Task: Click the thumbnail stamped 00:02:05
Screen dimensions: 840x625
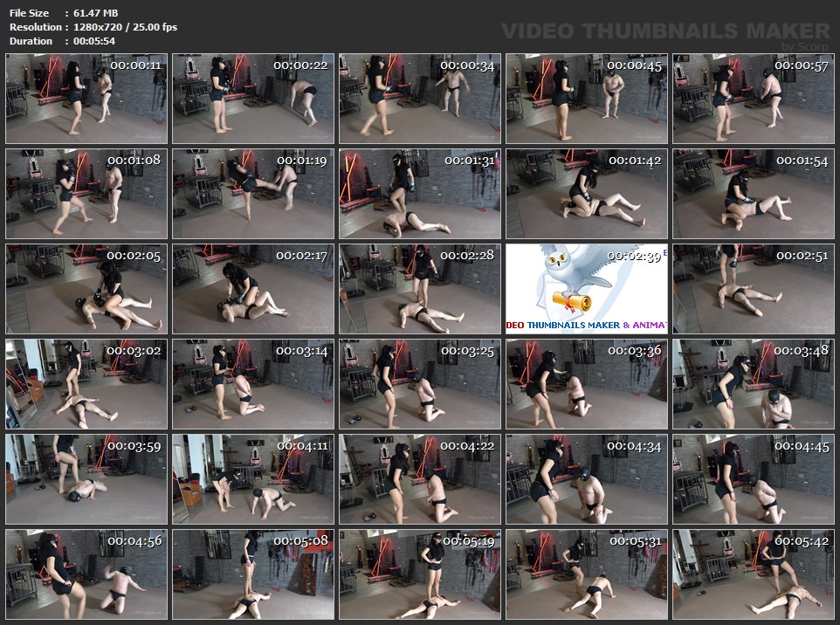Action: (86, 289)
